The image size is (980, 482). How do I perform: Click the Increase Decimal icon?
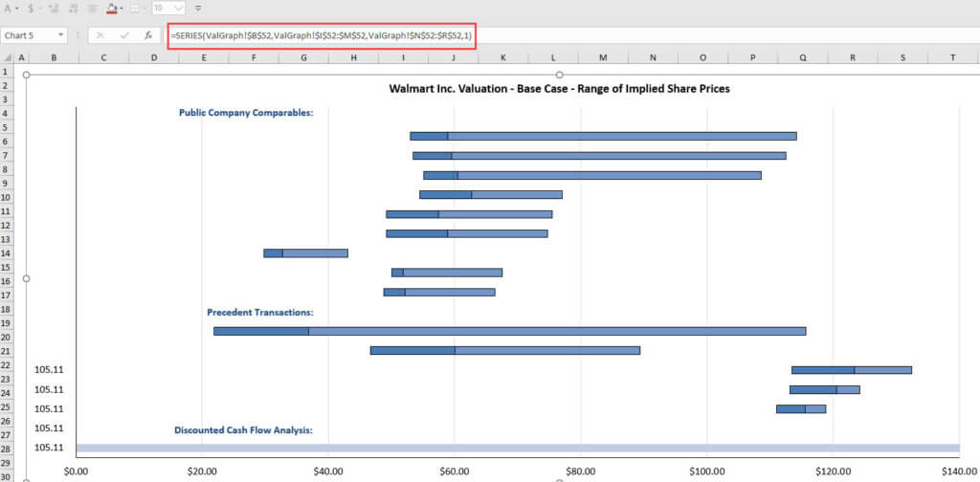54,8
